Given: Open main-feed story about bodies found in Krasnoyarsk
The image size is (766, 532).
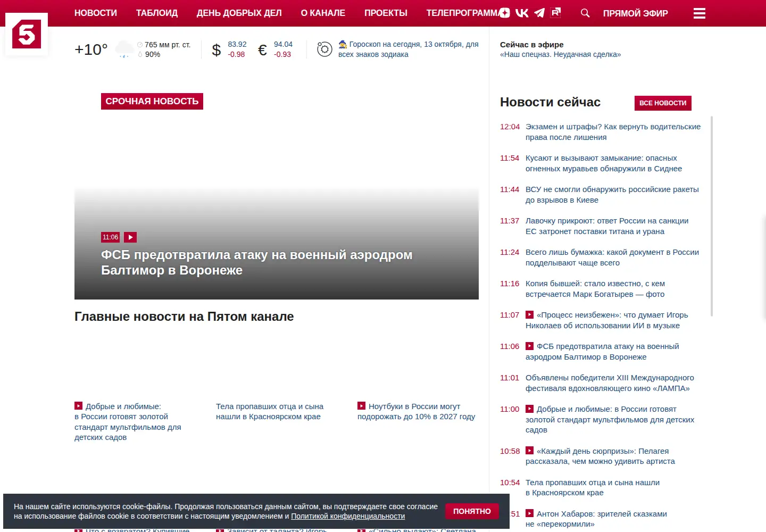Looking at the screenshot, I should click(270, 411).
